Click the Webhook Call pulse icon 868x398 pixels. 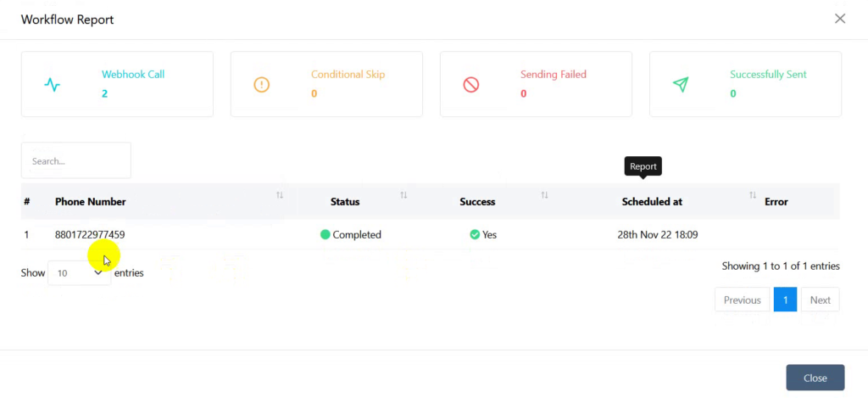(x=52, y=85)
